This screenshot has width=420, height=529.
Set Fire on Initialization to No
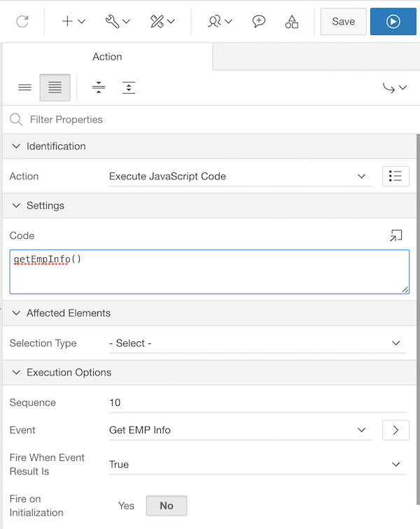coord(166,506)
